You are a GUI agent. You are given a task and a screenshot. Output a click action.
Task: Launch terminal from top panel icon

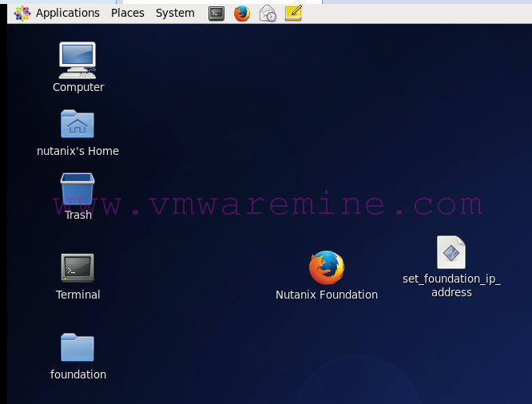pos(216,14)
